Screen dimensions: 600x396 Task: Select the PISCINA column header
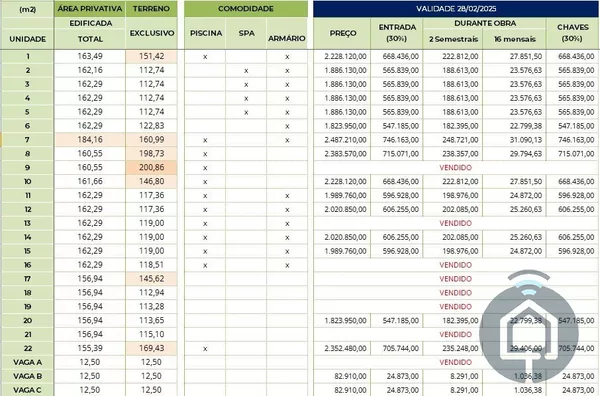[205, 33]
